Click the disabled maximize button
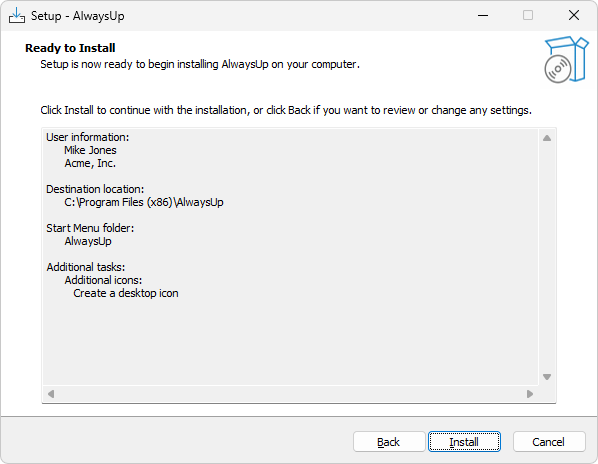The image size is (598, 464). pos(528,16)
